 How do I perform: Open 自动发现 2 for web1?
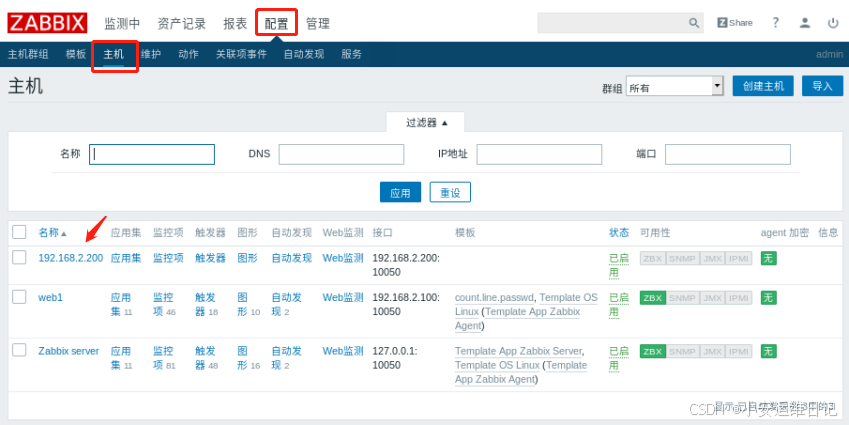point(286,304)
